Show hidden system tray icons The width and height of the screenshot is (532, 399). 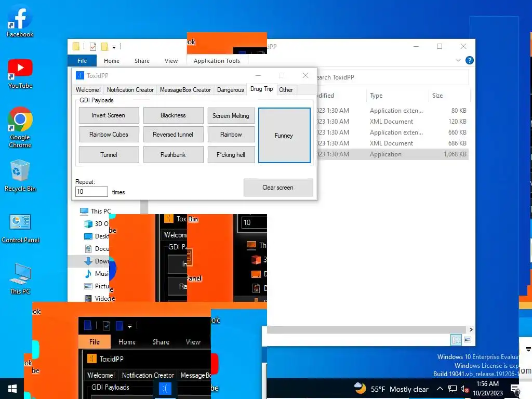point(440,389)
